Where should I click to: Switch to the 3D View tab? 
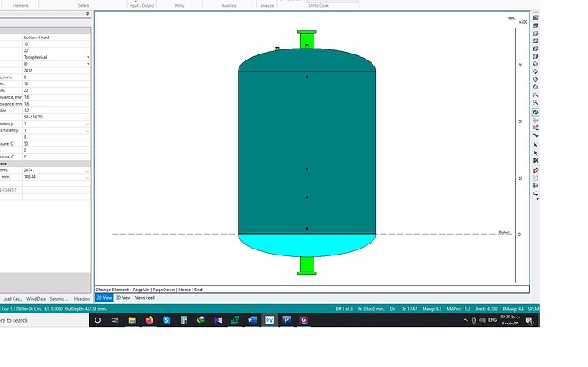(123, 298)
